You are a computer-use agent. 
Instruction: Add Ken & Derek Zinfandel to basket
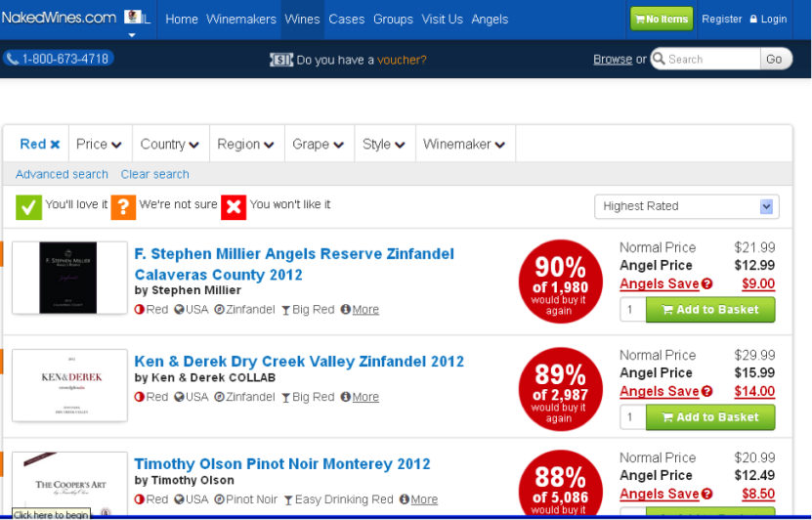click(710, 417)
